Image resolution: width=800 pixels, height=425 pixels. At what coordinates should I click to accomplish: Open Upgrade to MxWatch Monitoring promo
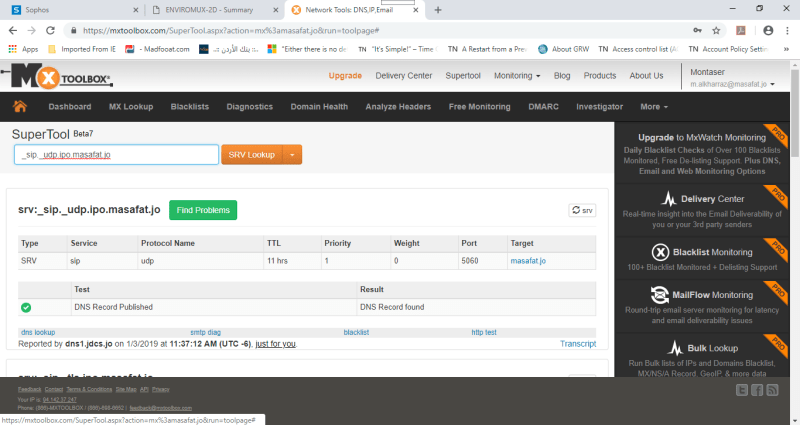[702, 154]
